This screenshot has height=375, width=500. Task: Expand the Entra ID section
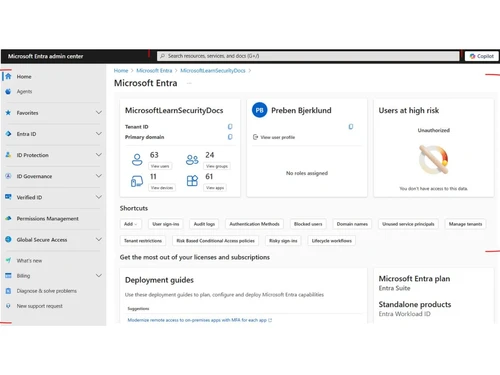point(99,134)
